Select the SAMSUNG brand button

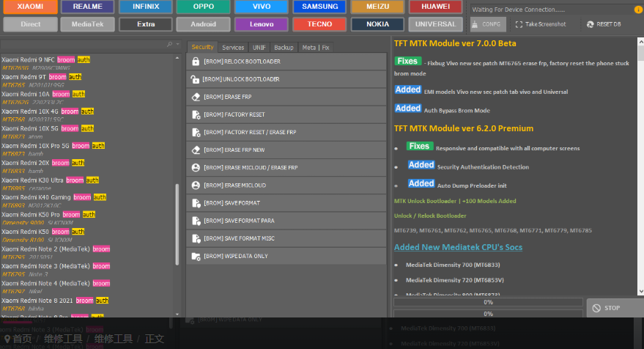(x=320, y=7)
